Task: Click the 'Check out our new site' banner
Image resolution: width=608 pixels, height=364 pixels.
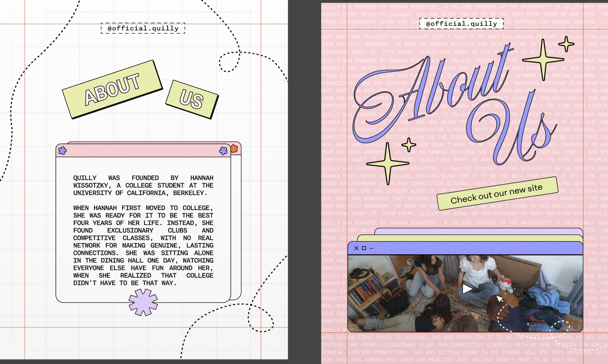Action: tap(497, 193)
